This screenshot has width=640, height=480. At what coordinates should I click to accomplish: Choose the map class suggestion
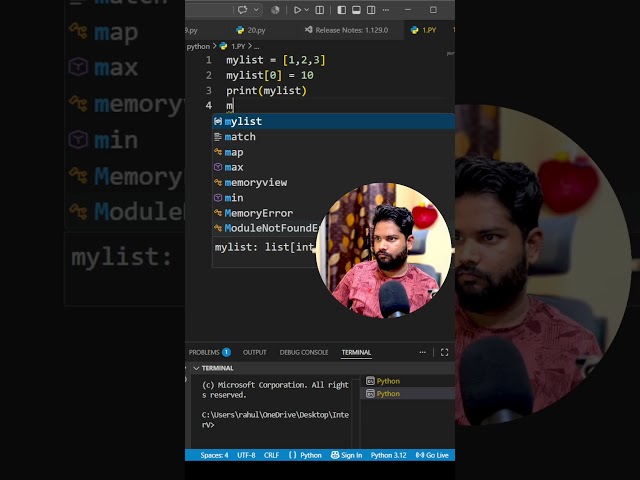coord(333,152)
